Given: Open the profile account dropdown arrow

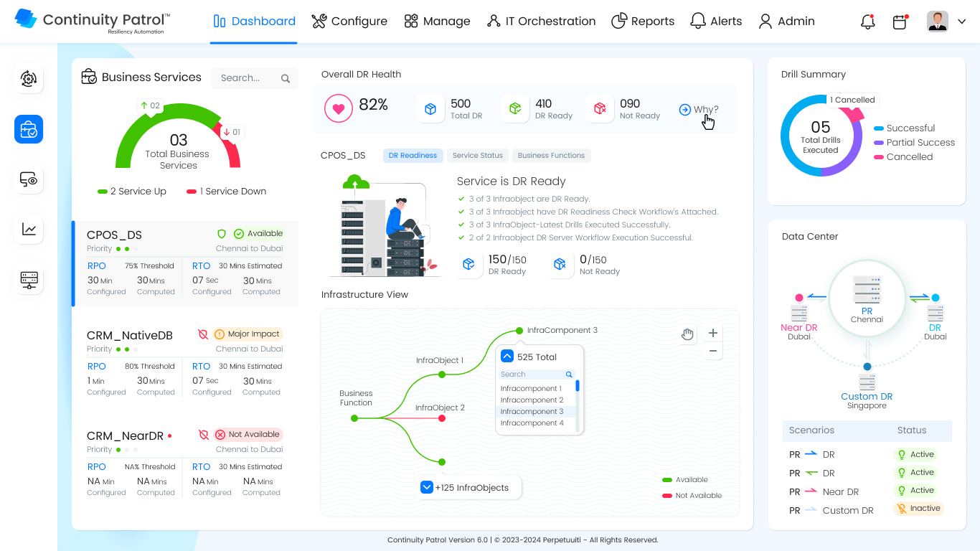Looking at the screenshot, I should point(962,22).
